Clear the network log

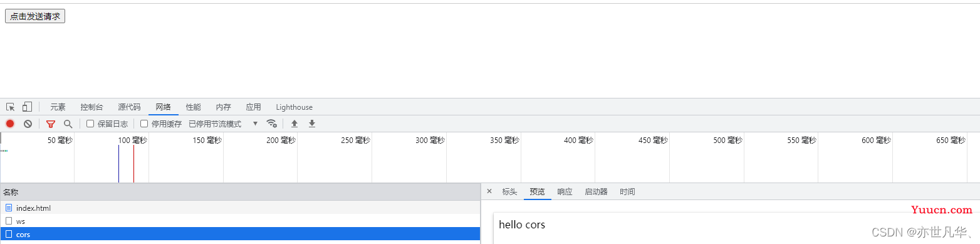coord(28,124)
